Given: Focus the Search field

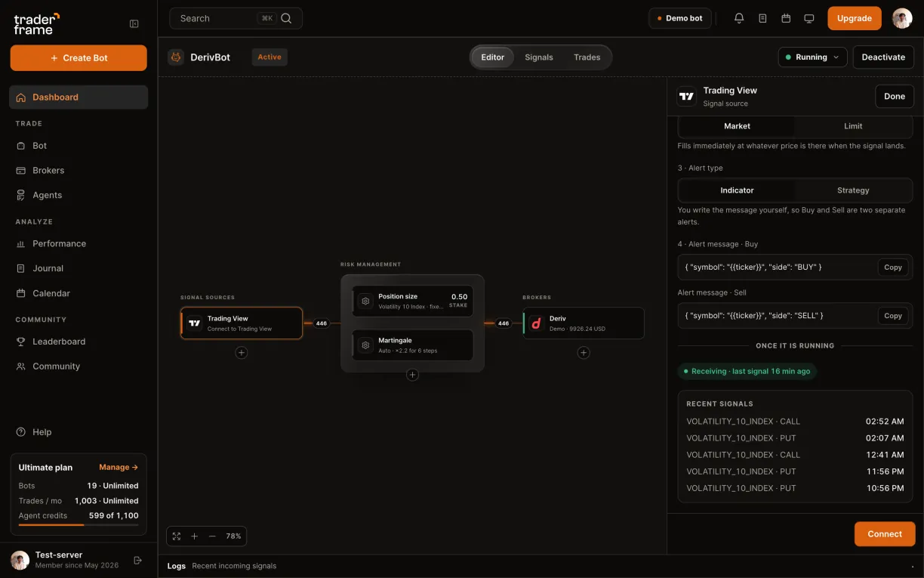Looking at the screenshot, I should [236, 18].
